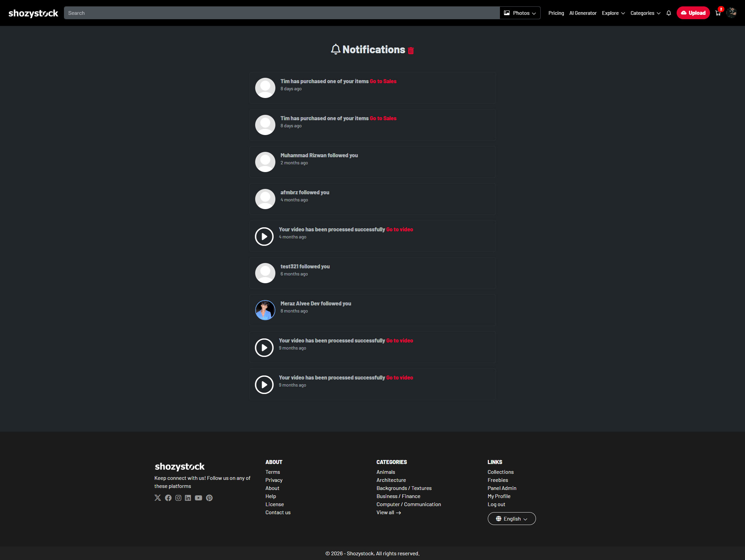Image resolution: width=745 pixels, height=560 pixels.
Task: Click the red trash icon beside Notifications
Action: pos(411,51)
